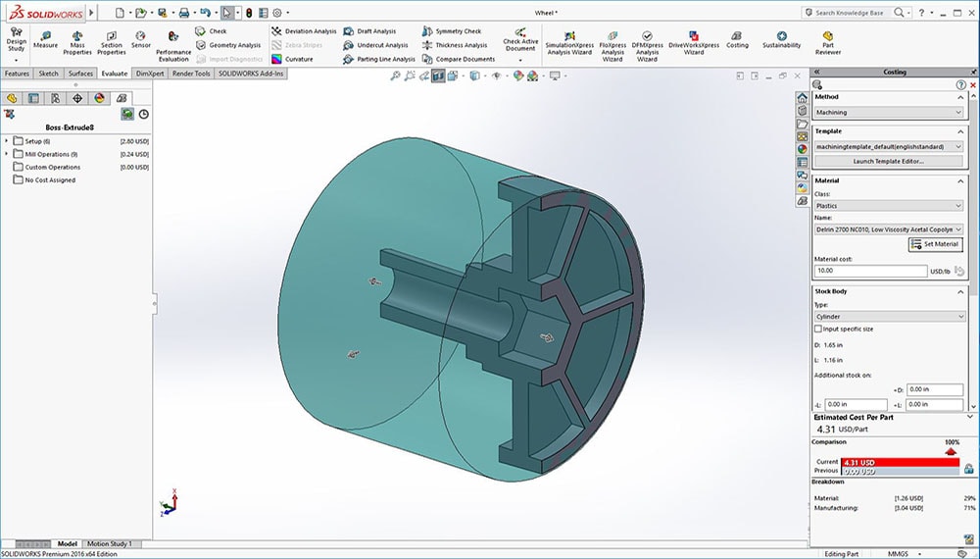Open the Template dropdown
The height and width of the screenshot is (559, 980).
888,146
